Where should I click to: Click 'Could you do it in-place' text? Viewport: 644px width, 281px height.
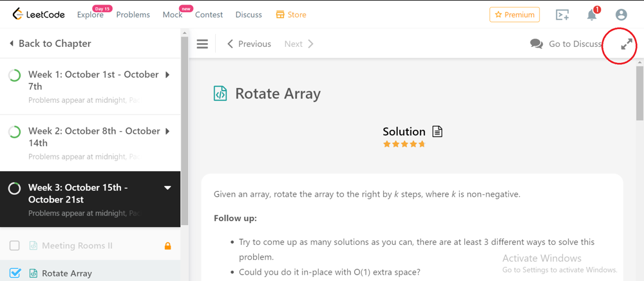[330, 272]
